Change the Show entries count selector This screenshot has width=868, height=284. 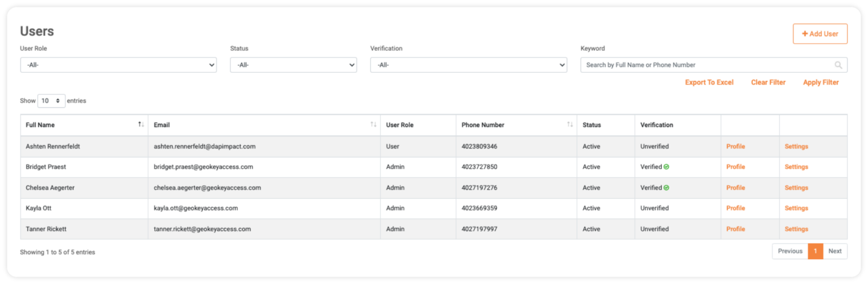51,101
